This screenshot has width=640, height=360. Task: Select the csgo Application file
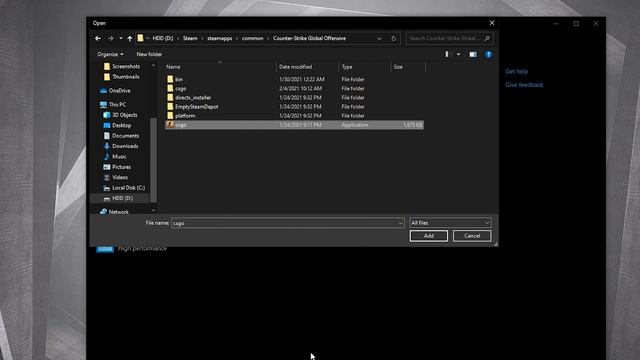point(294,125)
